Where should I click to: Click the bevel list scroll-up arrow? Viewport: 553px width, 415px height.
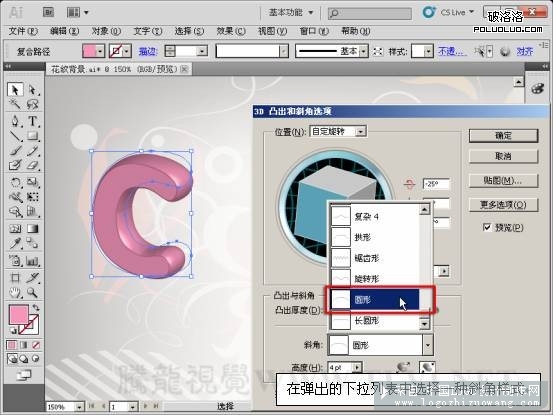424,210
